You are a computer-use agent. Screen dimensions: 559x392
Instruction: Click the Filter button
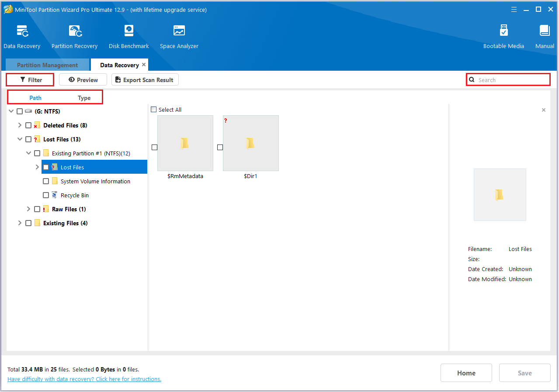30,80
